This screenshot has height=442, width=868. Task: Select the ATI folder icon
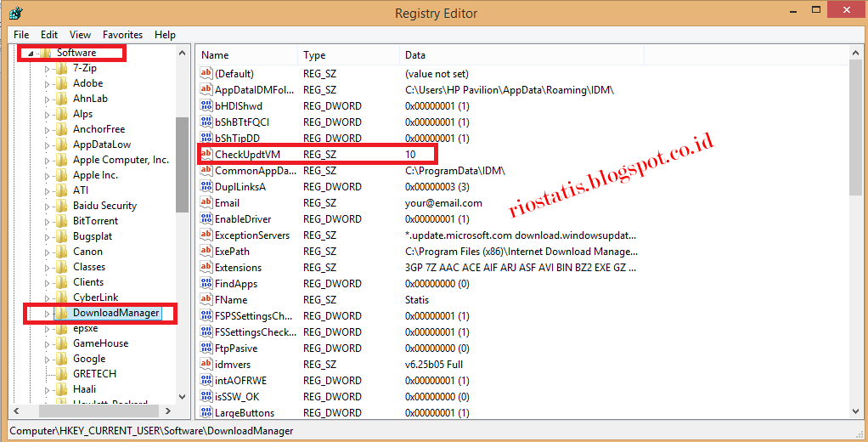62,190
